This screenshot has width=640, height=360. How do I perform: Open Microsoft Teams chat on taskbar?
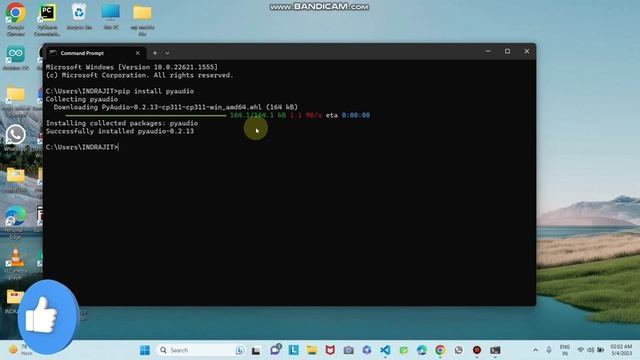pyautogui.click(x=275, y=350)
